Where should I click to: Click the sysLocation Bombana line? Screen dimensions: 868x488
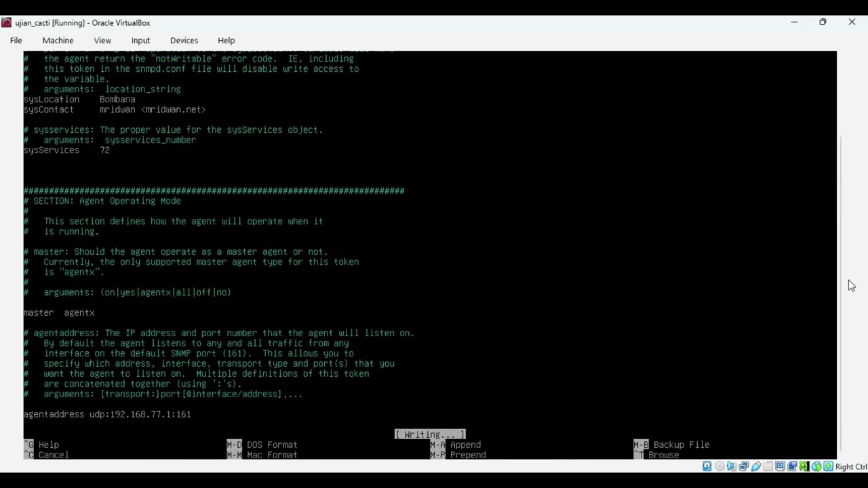coord(79,99)
